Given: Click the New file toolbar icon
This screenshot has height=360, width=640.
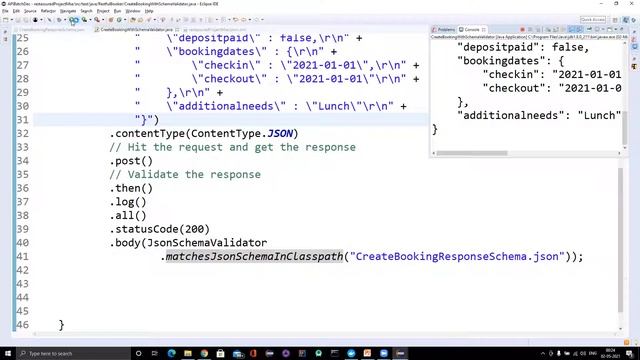Looking at the screenshot, I should tap(6, 20).
